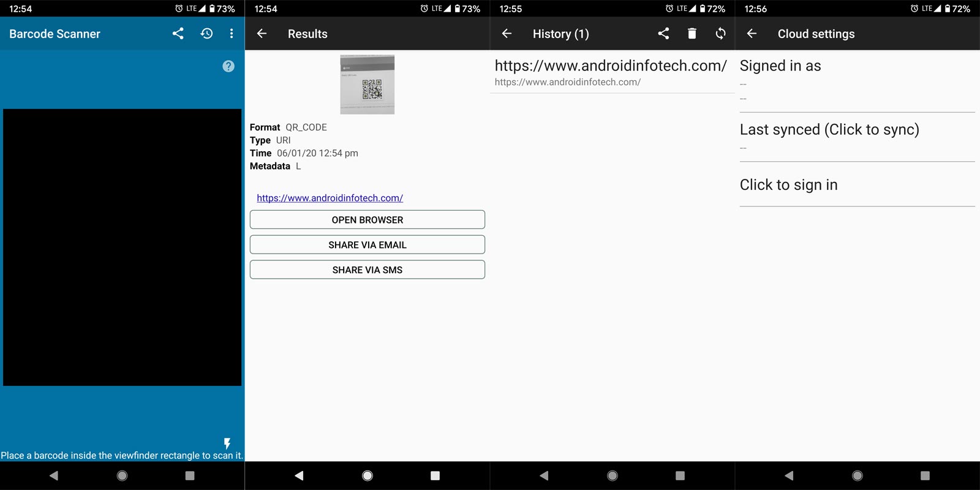Tap Android home button under History screen
The height and width of the screenshot is (490, 980).
(612, 475)
